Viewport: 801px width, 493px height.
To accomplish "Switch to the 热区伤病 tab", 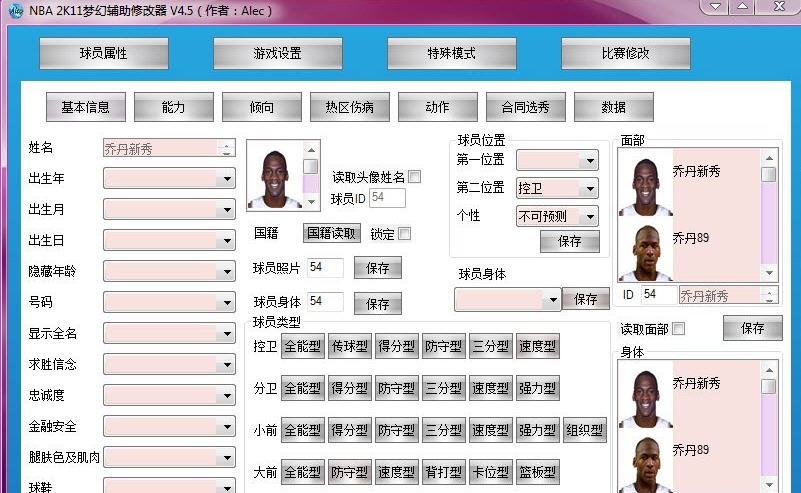I will click(349, 107).
